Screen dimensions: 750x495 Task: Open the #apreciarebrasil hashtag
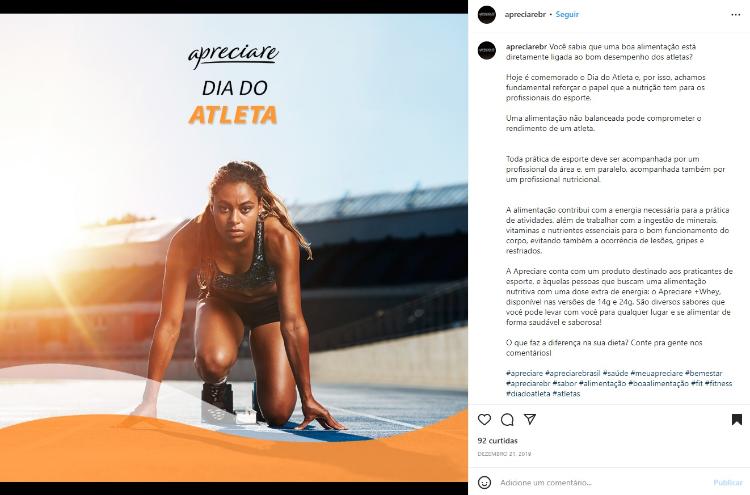(x=573, y=373)
